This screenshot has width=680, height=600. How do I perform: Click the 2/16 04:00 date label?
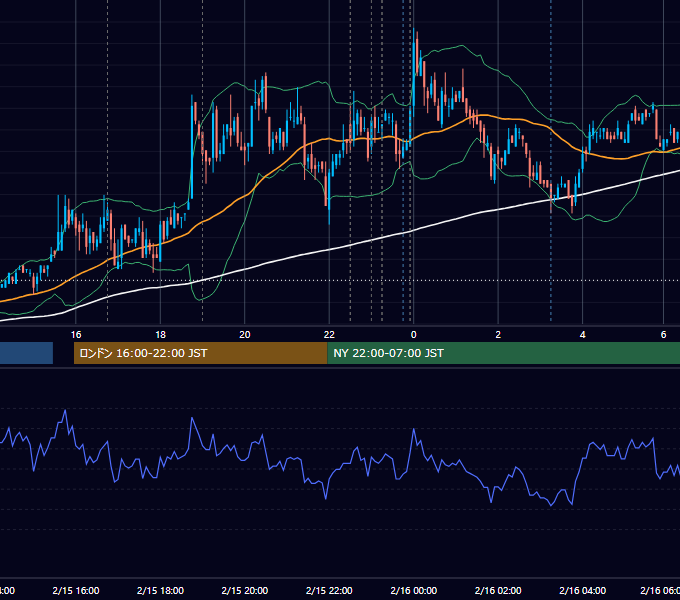coord(582,590)
